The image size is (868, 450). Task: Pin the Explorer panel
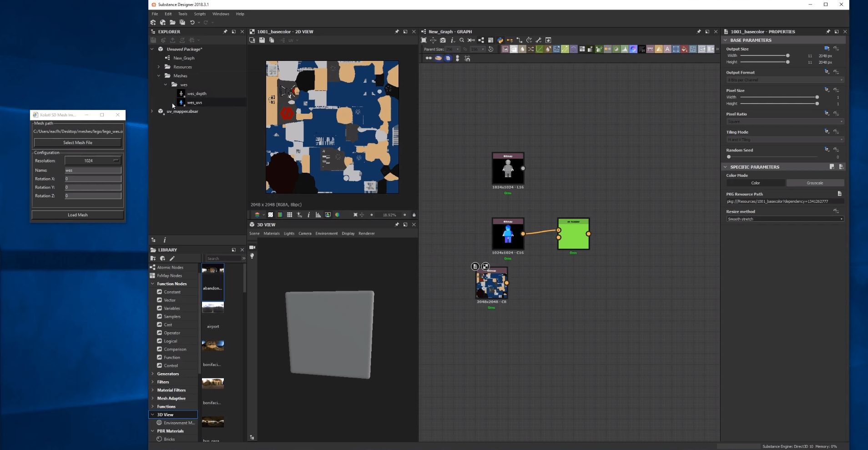click(x=225, y=31)
